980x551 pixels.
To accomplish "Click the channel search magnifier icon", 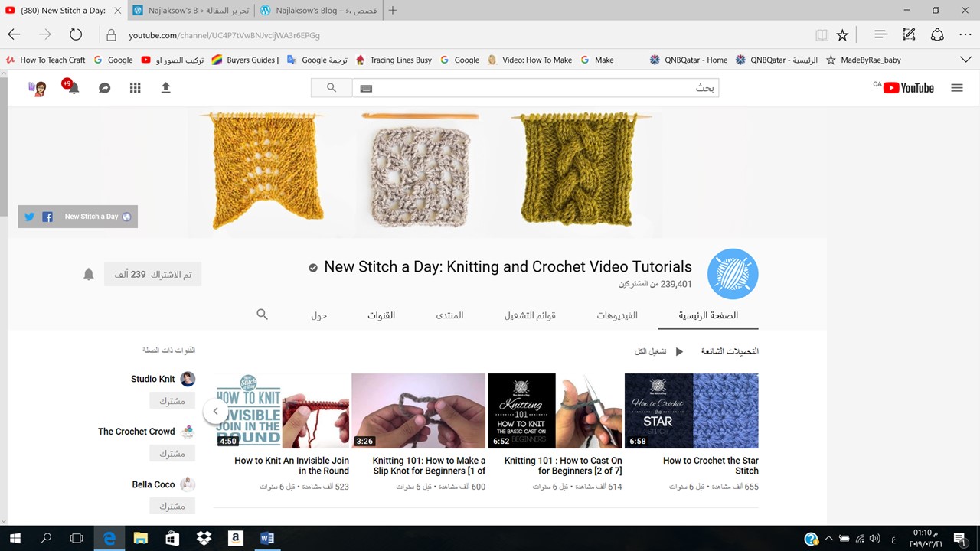I will coord(262,315).
